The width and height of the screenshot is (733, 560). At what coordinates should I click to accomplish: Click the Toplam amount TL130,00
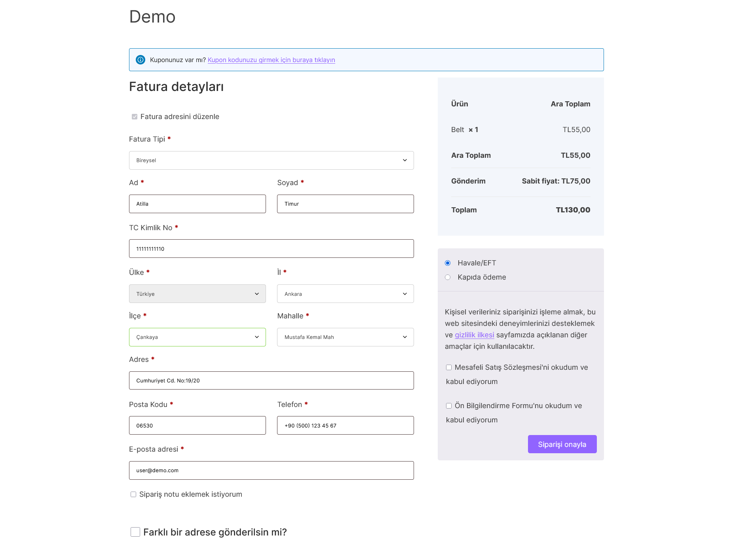[573, 210]
